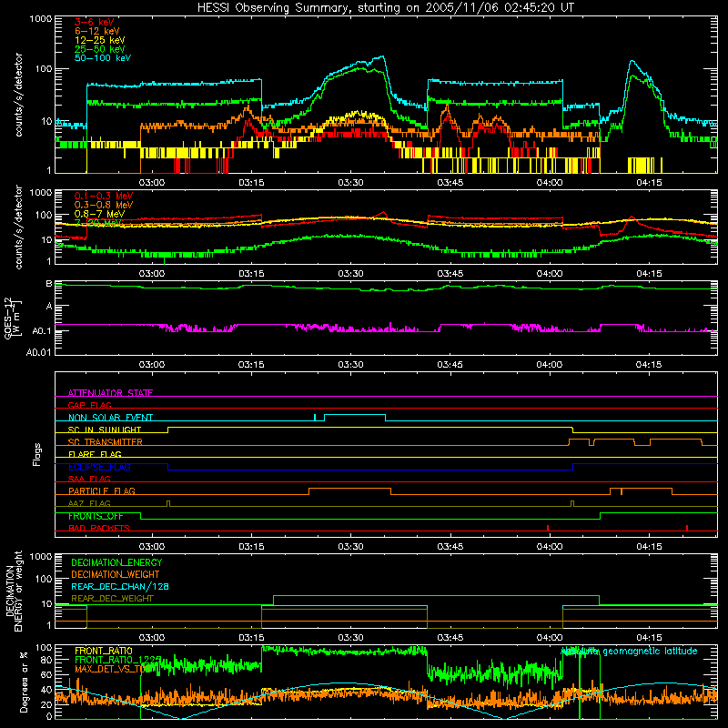Click the BAD_PACKETS red spike near 04:00
Screen dimensions: 728x728
coord(548,528)
